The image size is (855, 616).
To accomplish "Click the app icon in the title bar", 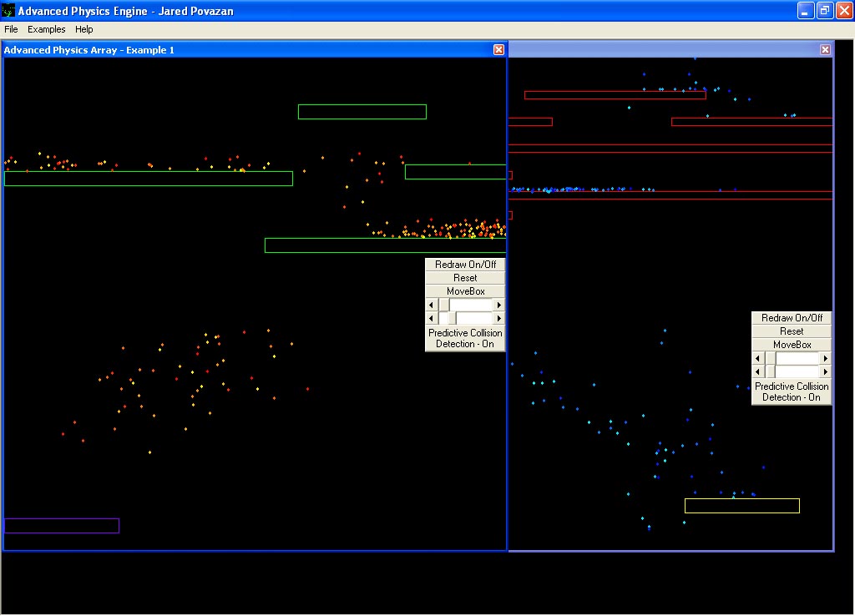I will click(8, 11).
